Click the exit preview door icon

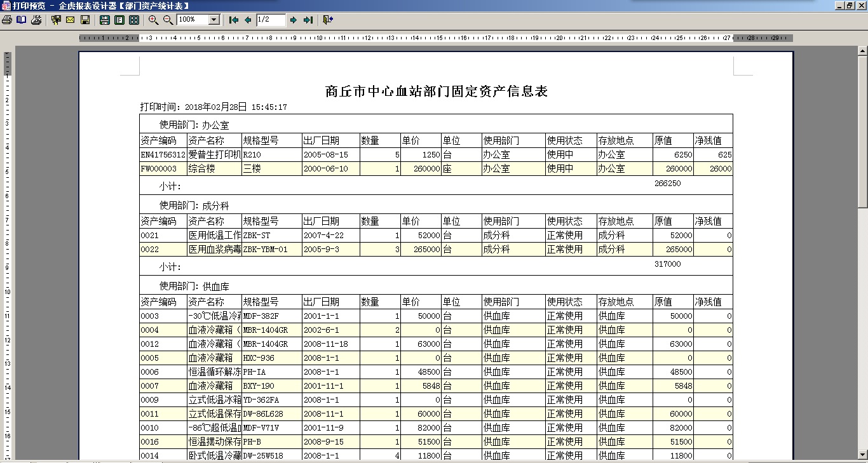click(x=328, y=20)
